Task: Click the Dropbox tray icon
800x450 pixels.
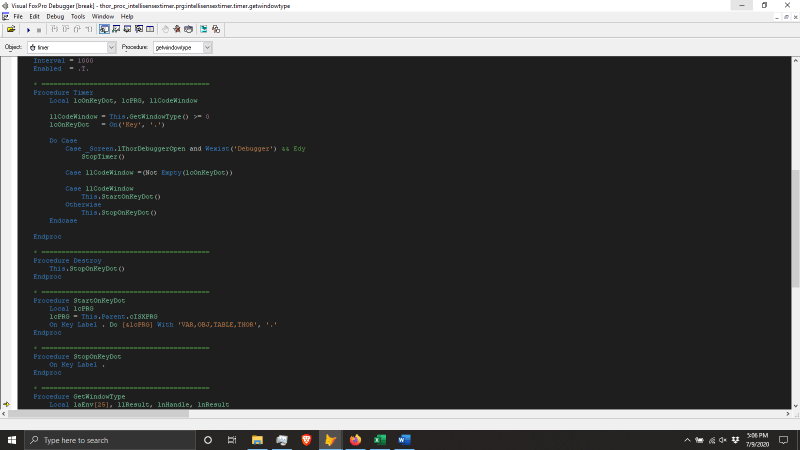Action: click(735, 440)
